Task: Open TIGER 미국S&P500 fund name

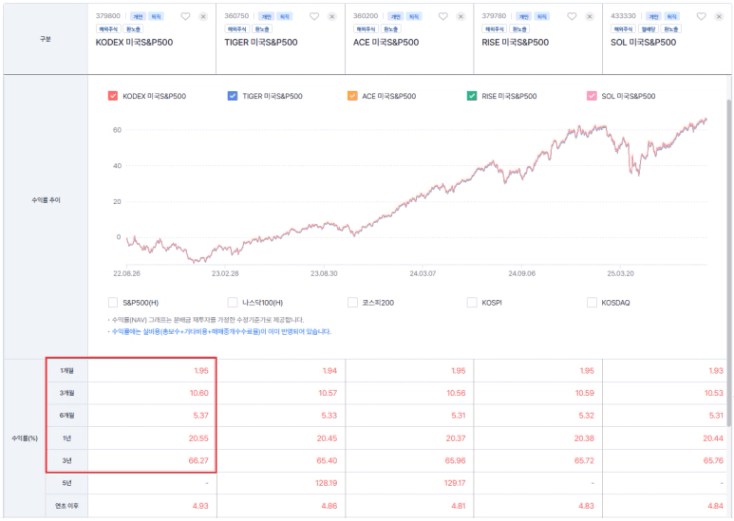Action: click(x=261, y=42)
